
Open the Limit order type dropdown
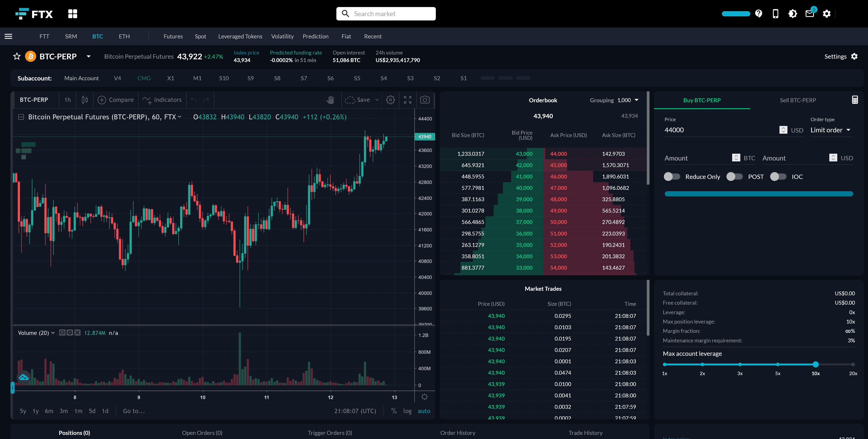[831, 130]
